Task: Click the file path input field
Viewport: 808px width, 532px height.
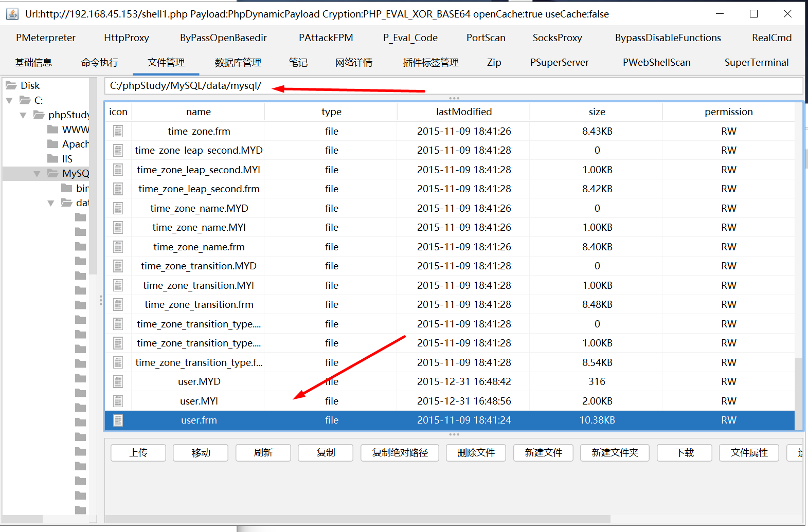Action: [x=454, y=86]
